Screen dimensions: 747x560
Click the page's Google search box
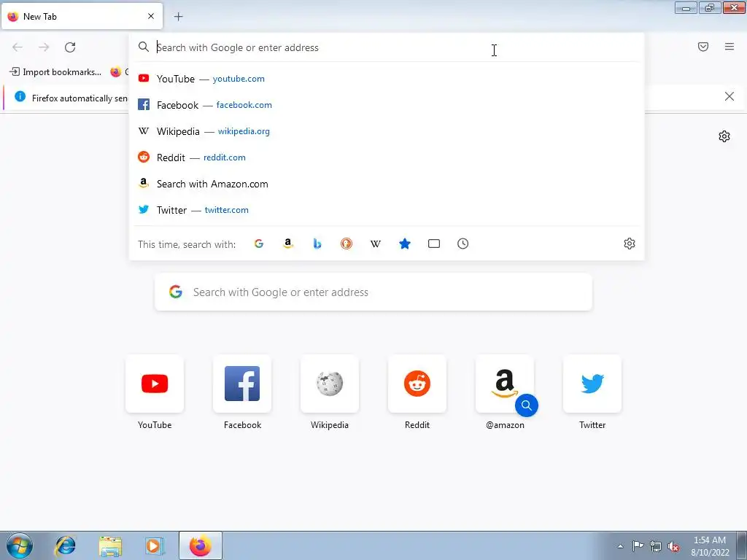[373, 292]
